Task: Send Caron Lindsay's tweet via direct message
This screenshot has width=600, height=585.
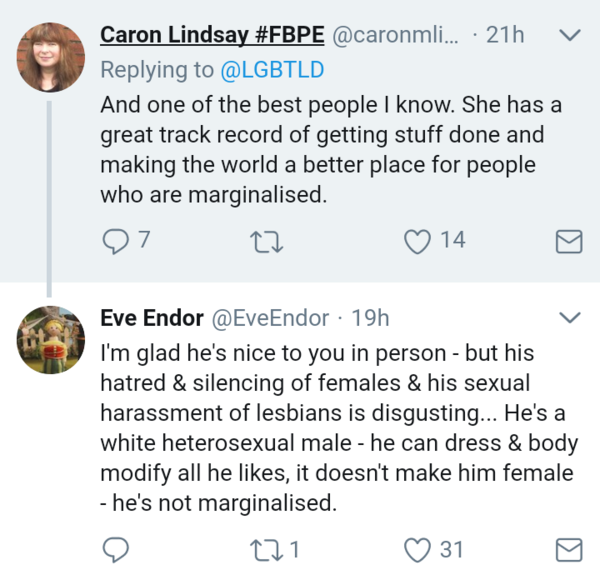Action: (x=568, y=240)
